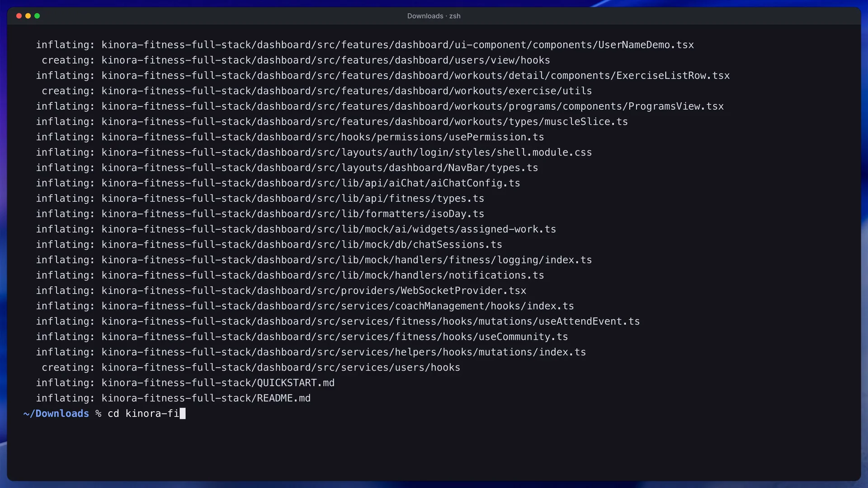Click the services/users/hooks creating line

[251, 367]
